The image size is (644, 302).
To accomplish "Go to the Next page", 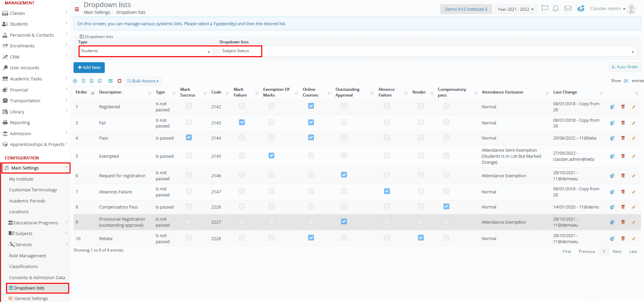I will tap(617, 252).
